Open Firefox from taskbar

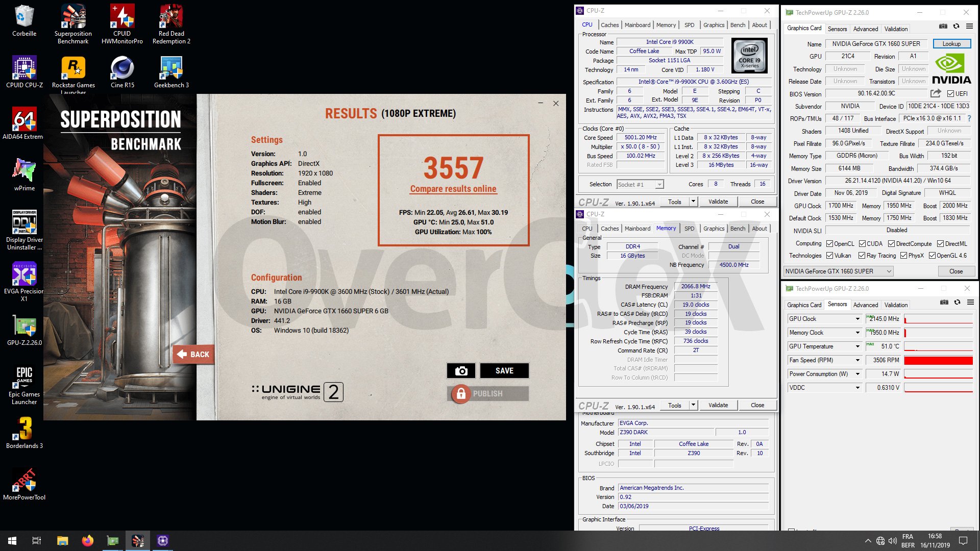[x=87, y=541]
